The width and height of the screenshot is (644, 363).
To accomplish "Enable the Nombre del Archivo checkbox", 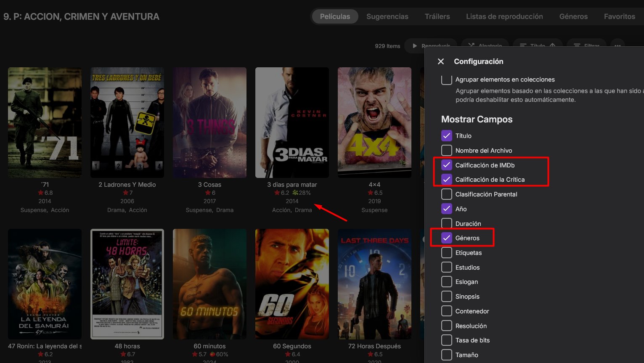I will 447,150.
